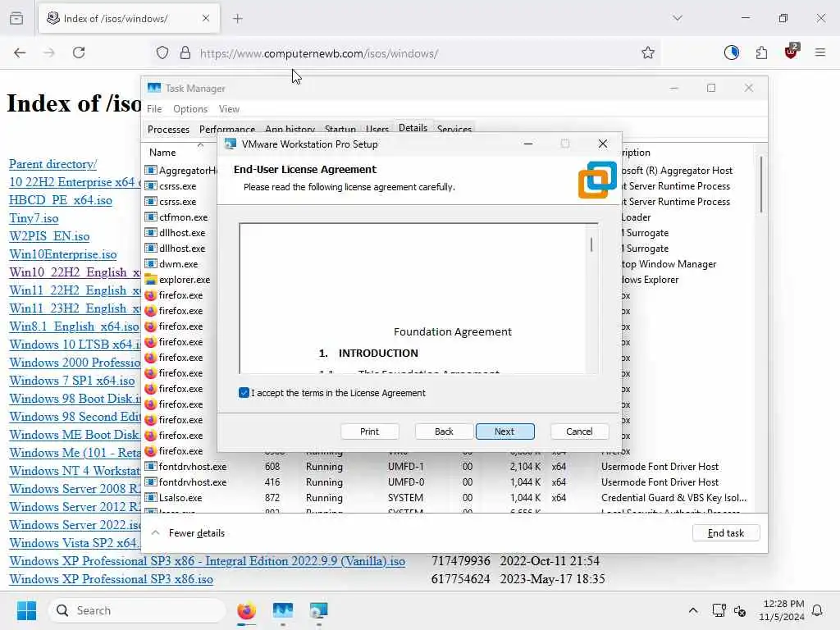
Task: Show hidden system tray icons chevron
Action: pyautogui.click(x=692, y=610)
